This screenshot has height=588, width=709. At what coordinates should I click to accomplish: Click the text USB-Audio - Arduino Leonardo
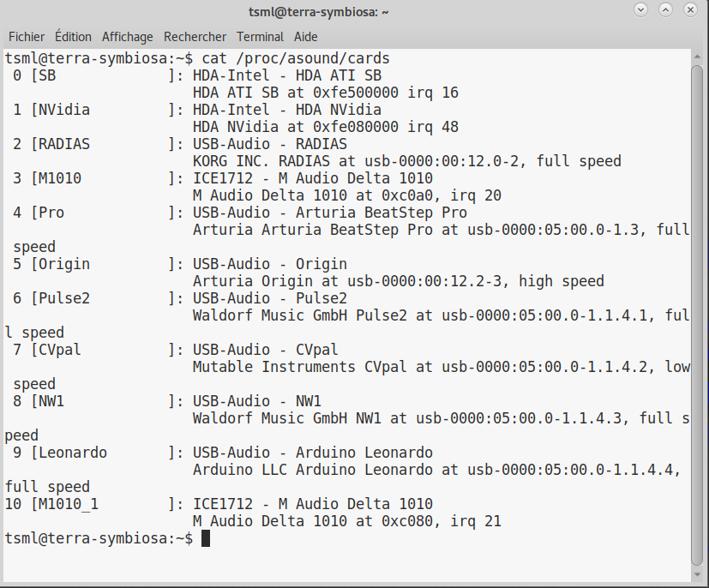pos(313,453)
